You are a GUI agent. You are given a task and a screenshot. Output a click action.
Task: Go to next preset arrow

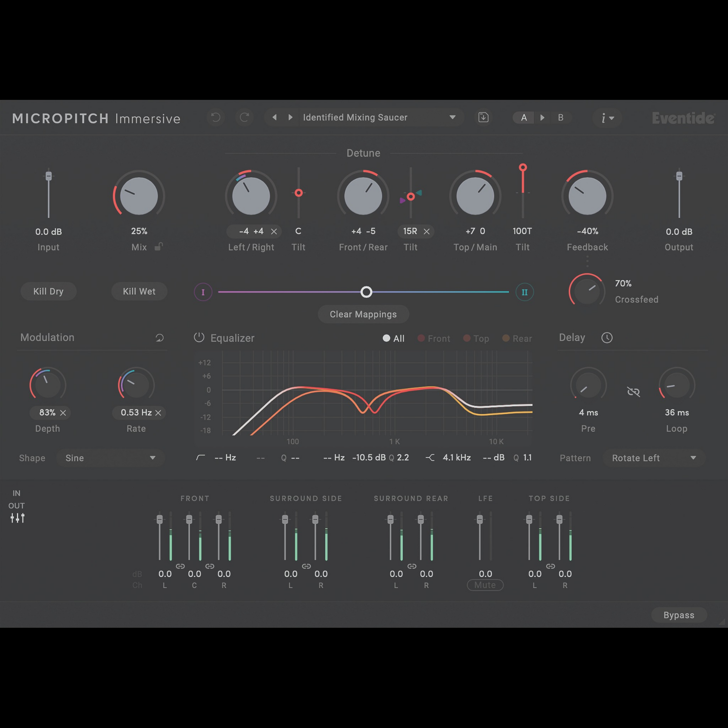point(290,117)
